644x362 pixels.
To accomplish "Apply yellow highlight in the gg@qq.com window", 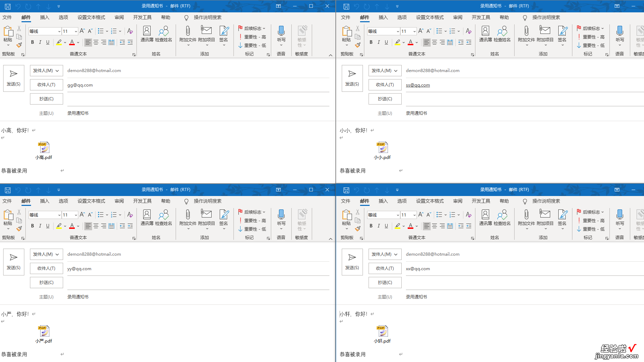I will click(59, 42).
